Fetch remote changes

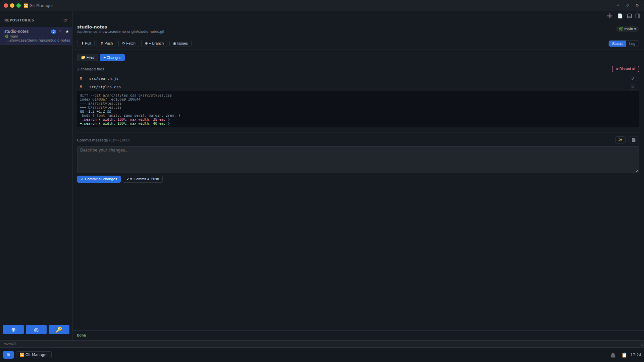pos(129,43)
